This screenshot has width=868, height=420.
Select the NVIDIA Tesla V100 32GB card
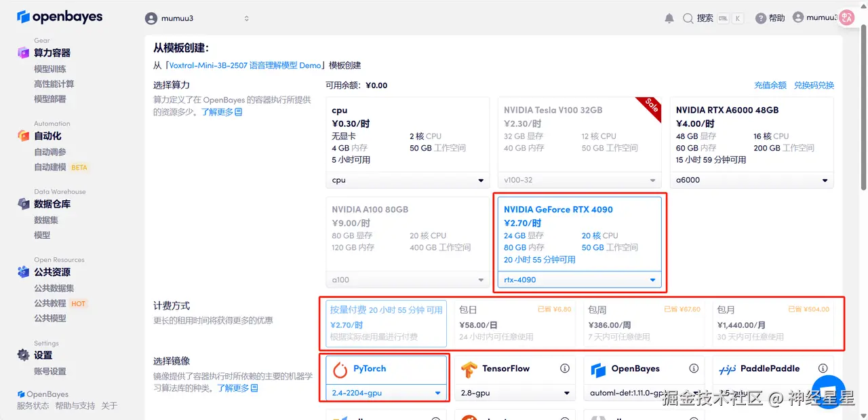point(580,142)
